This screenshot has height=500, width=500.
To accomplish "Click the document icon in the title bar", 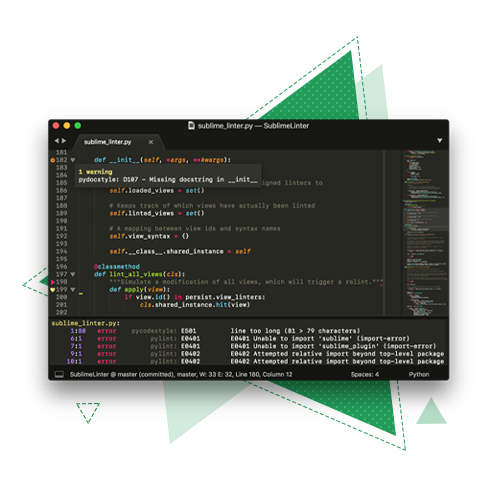I will point(191,126).
